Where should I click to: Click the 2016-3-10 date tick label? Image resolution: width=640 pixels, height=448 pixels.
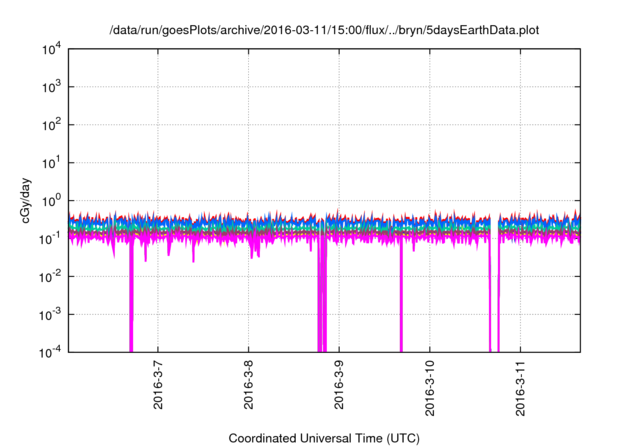(429, 388)
